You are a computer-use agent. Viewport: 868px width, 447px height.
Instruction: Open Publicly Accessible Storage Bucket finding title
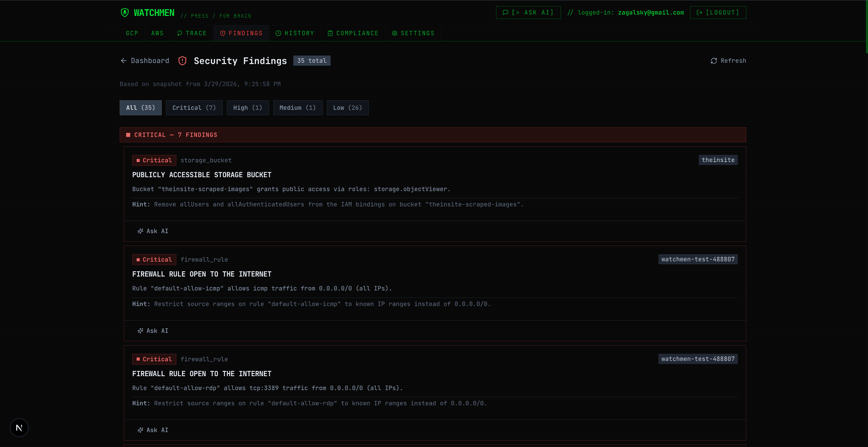point(202,175)
